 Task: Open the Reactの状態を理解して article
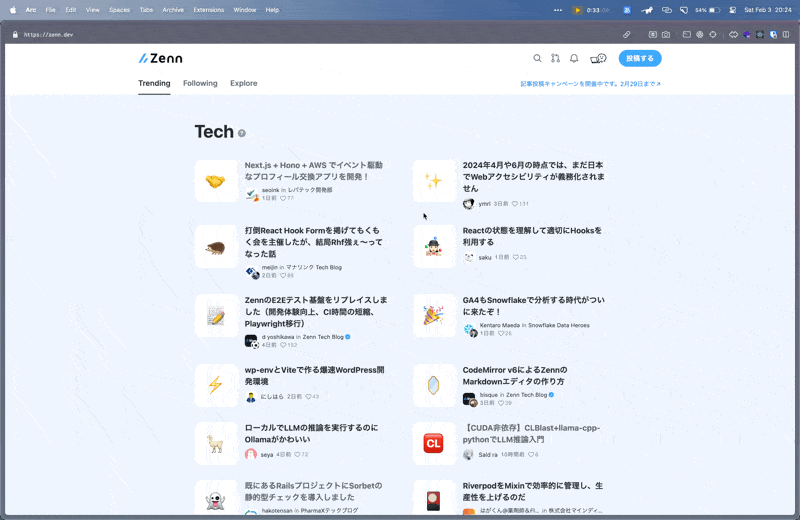point(532,236)
